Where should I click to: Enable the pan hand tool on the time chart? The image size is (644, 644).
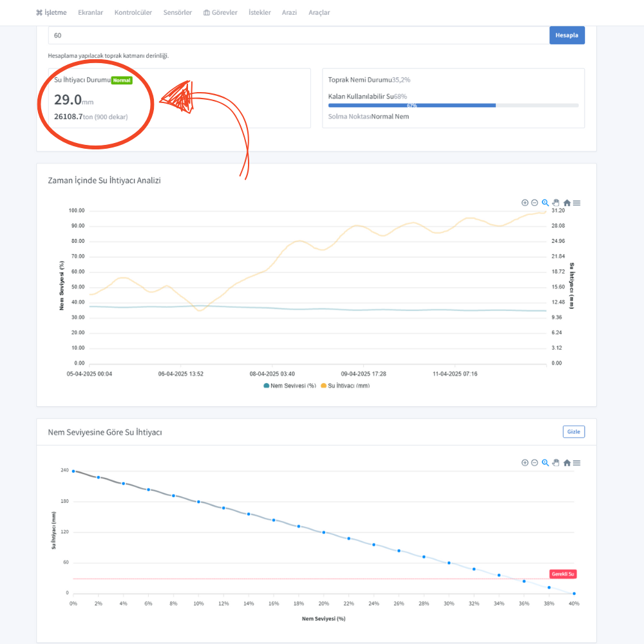[x=556, y=203]
